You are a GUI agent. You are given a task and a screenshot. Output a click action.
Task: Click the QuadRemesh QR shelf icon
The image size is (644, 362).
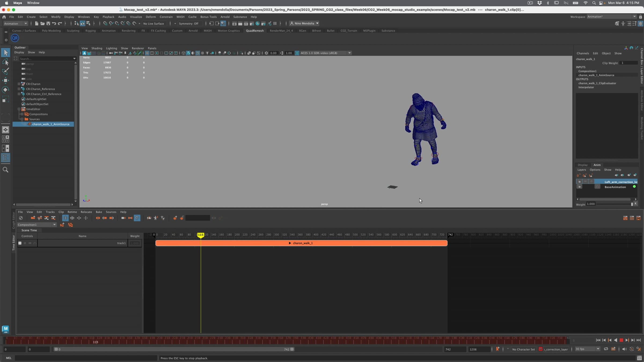tap(15, 38)
